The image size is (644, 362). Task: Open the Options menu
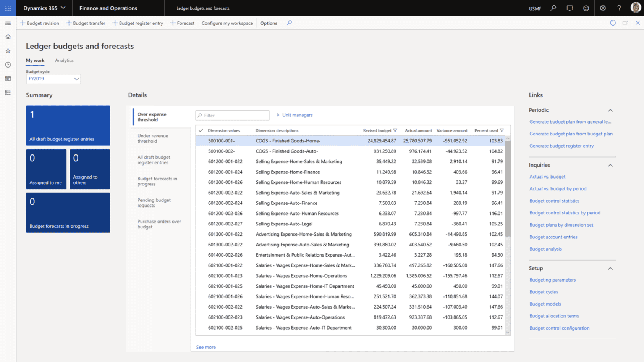pos(269,23)
